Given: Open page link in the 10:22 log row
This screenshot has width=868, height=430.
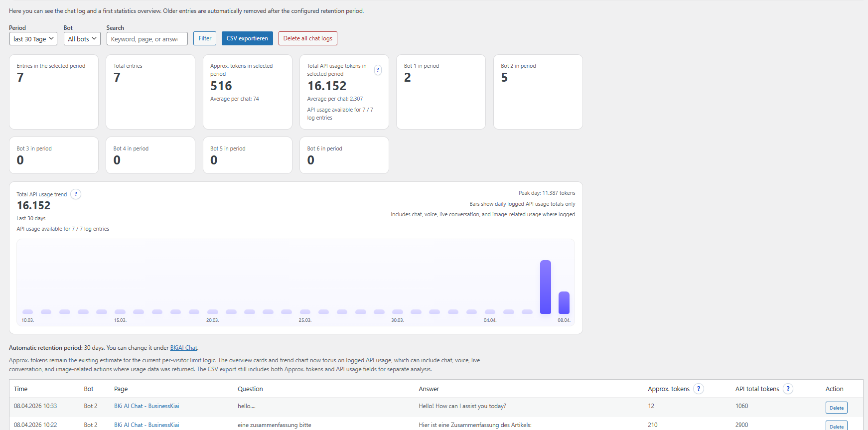Looking at the screenshot, I should point(146,425).
